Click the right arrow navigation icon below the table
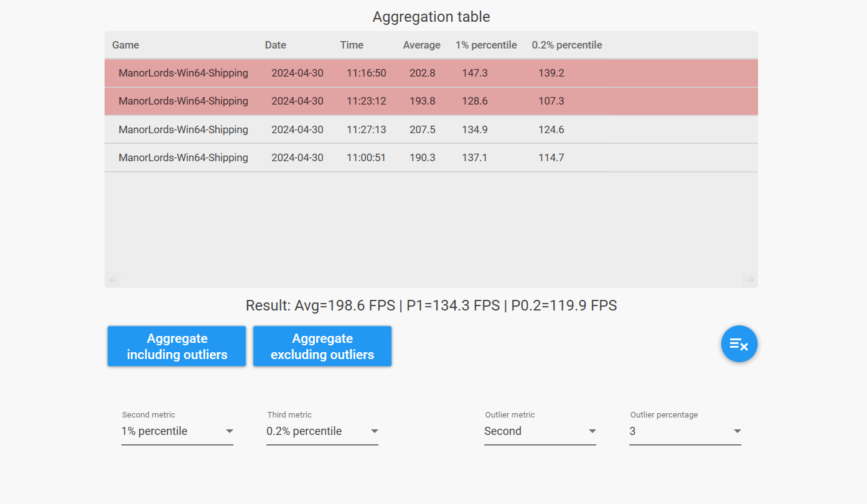 tap(749, 279)
